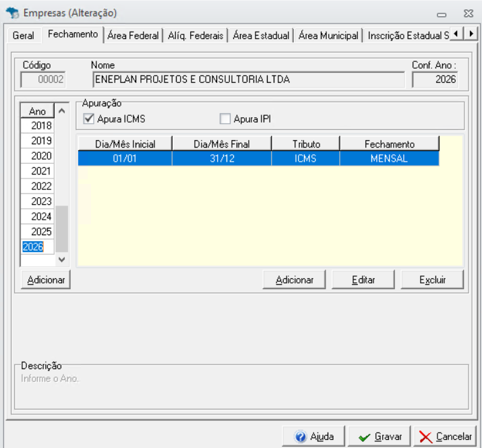Open help with the Ajuda button

tap(313, 437)
